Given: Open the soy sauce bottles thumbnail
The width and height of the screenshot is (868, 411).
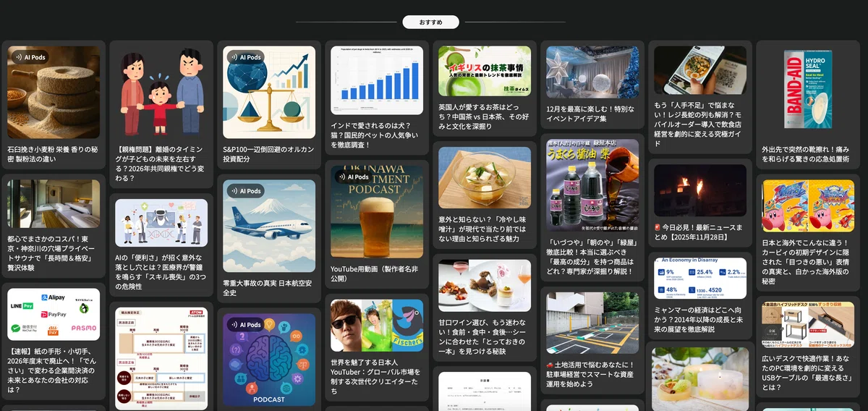Looking at the screenshot, I should [x=592, y=185].
